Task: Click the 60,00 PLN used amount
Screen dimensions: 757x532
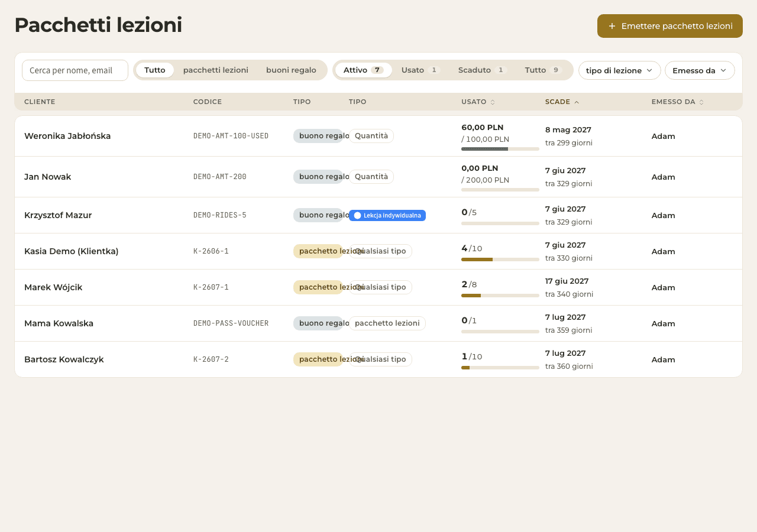Action: click(483, 127)
